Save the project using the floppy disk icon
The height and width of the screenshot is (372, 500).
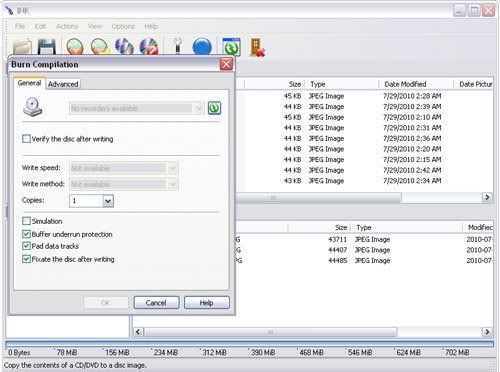click(x=46, y=47)
